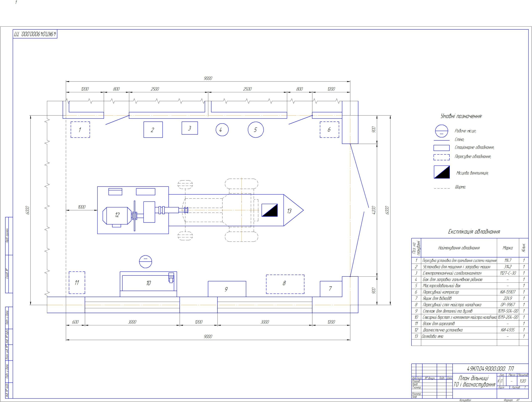Click the 'Оглядова яма' table row

point(470,336)
